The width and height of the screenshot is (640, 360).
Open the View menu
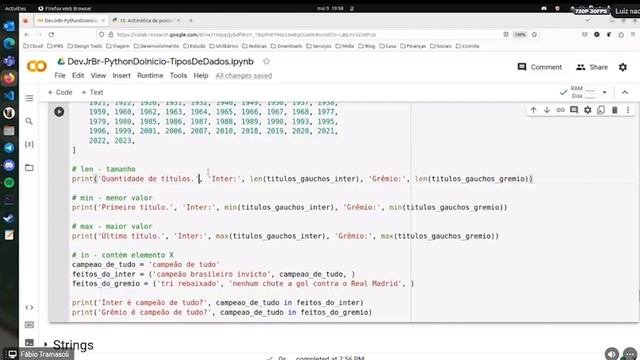98,76
